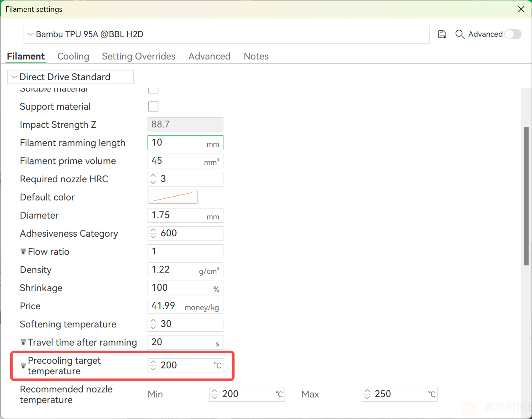This screenshot has height=419, width=532.
Task: Click the Filament prime volume field
Action: [185, 161]
